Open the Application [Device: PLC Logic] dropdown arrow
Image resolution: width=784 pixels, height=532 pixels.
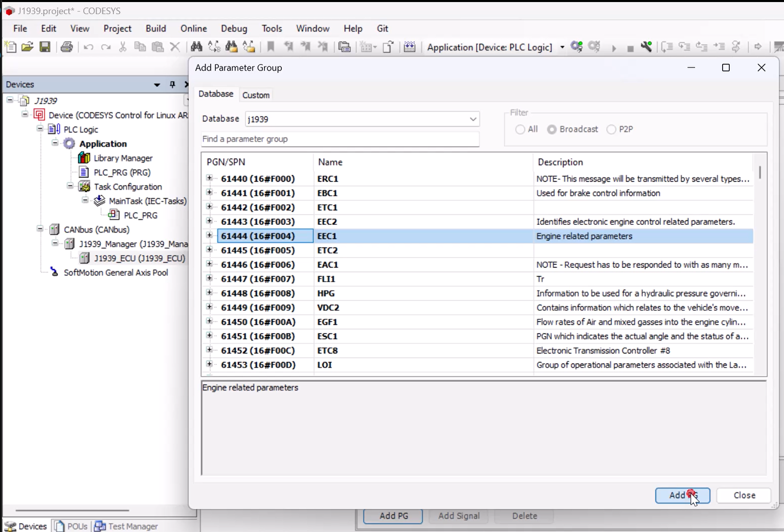pyautogui.click(x=562, y=48)
